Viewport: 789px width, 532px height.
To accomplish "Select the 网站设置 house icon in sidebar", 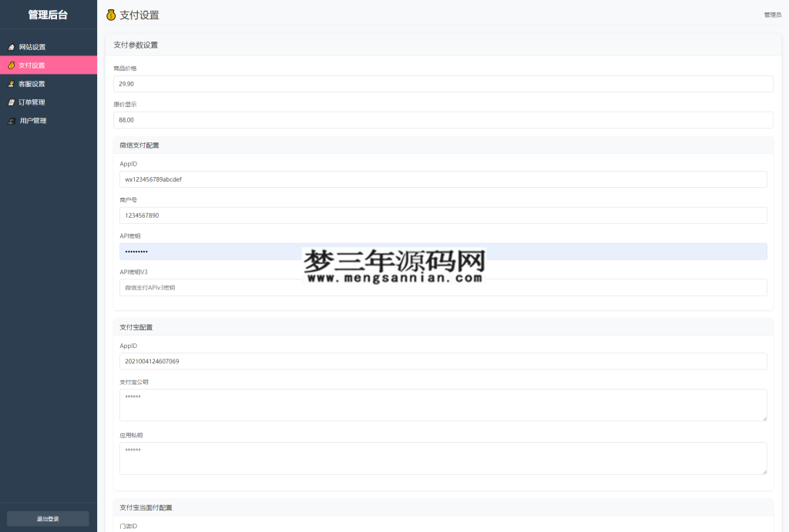I will coord(12,46).
